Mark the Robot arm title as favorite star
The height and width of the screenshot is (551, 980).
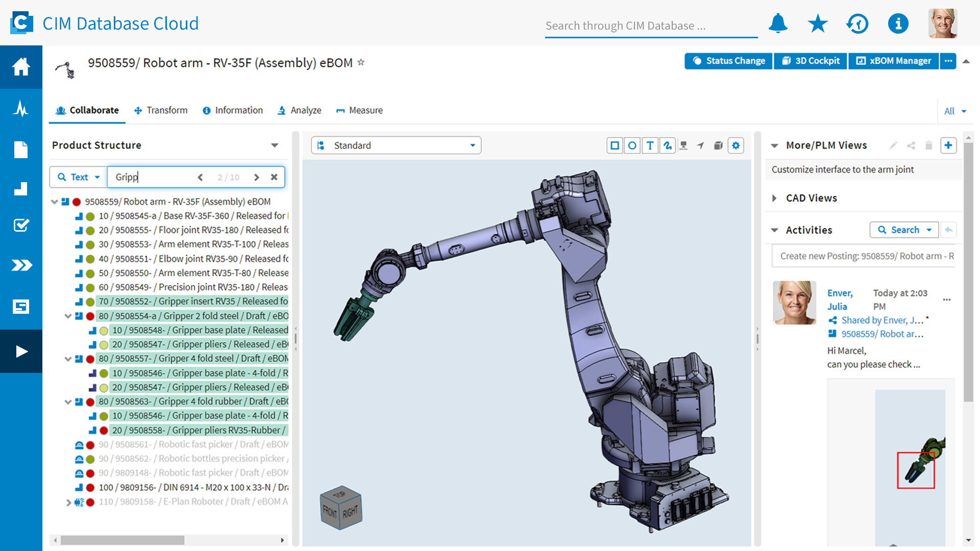coord(361,62)
